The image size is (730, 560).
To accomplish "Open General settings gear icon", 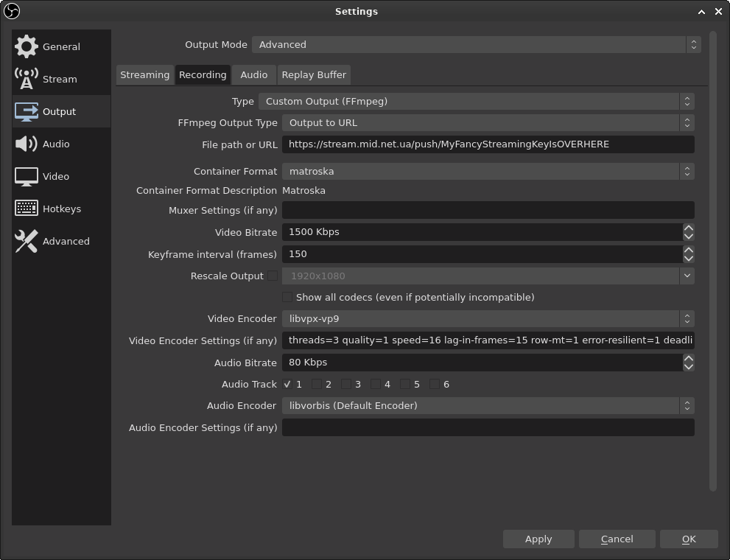I will (x=26, y=46).
